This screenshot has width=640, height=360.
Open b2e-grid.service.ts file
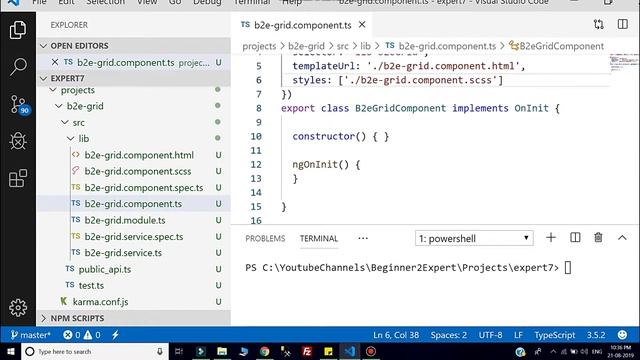click(x=123, y=253)
